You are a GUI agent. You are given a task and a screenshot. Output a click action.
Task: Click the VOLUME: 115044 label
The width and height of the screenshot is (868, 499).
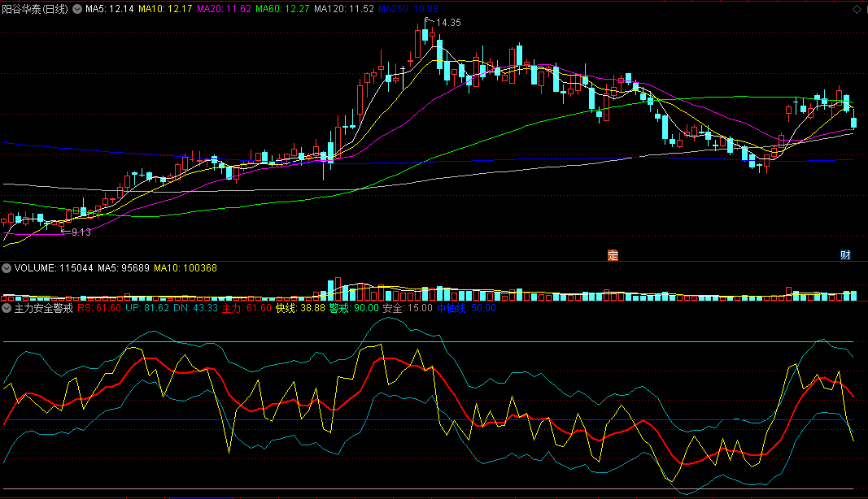[54, 268]
